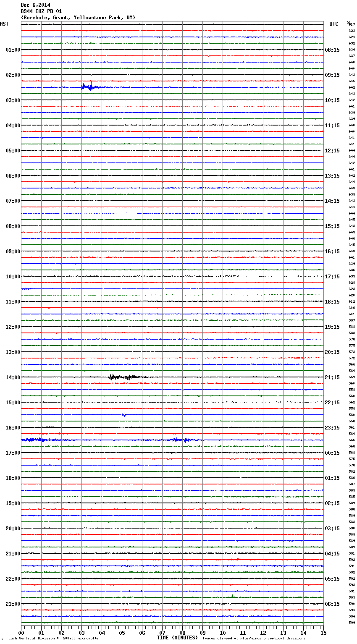Click the MST time label '21:00'
This screenshot has width=357, height=644.
[13, 554]
